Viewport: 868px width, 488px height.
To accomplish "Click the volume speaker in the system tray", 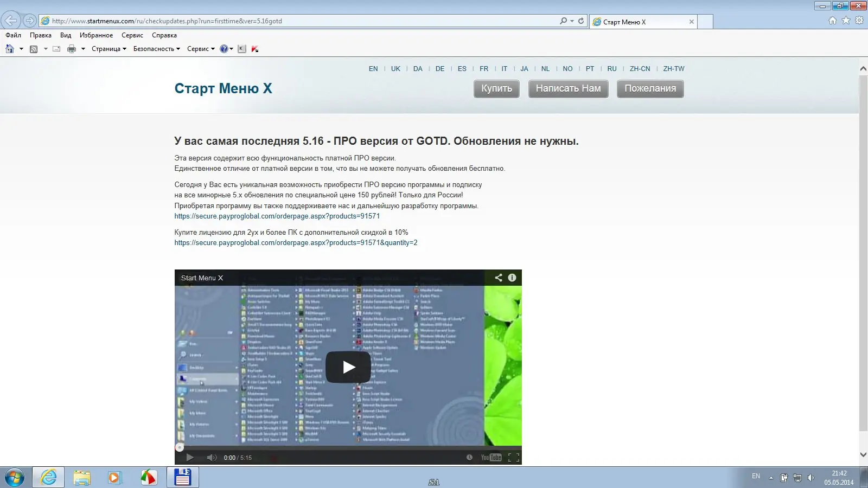I will click(x=810, y=478).
